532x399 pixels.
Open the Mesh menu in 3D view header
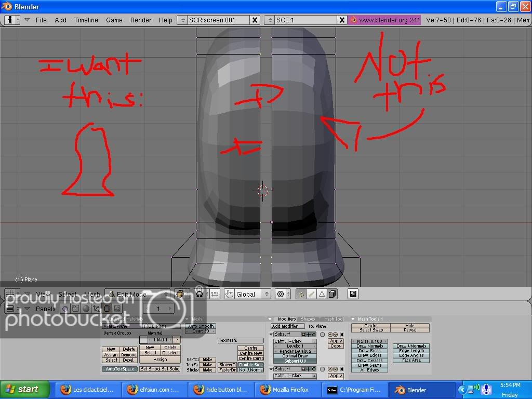pyautogui.click(x=92, y=294)
